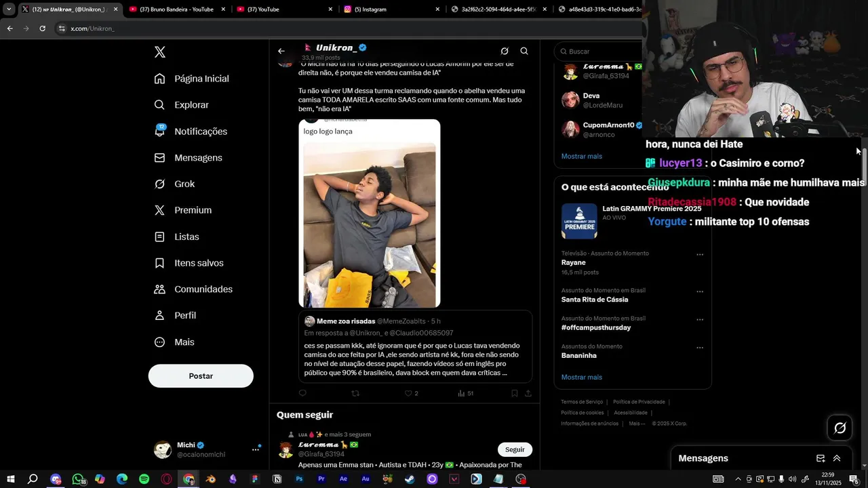Screen dimensions: 868x488
Task: Open Latin GRAMMY Premiere 2025 live event
Action: [632, 221]
